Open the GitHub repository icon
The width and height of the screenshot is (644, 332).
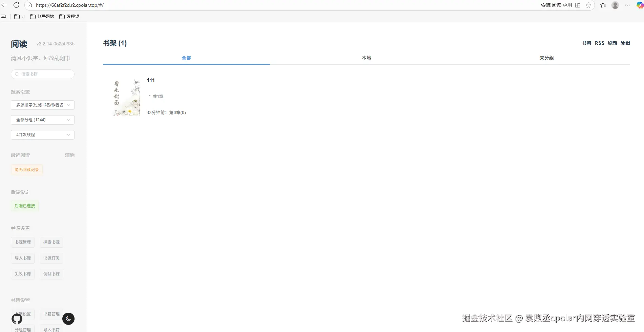pos(17,319)
